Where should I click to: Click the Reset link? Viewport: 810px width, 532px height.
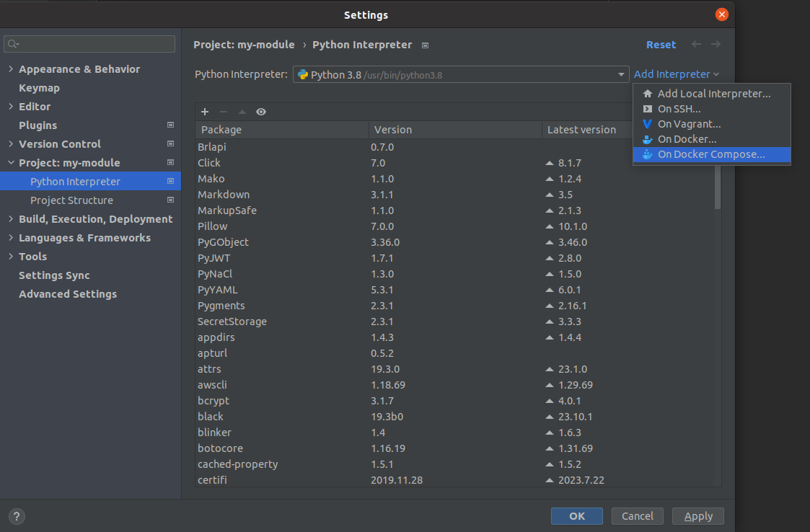point(661,45)
